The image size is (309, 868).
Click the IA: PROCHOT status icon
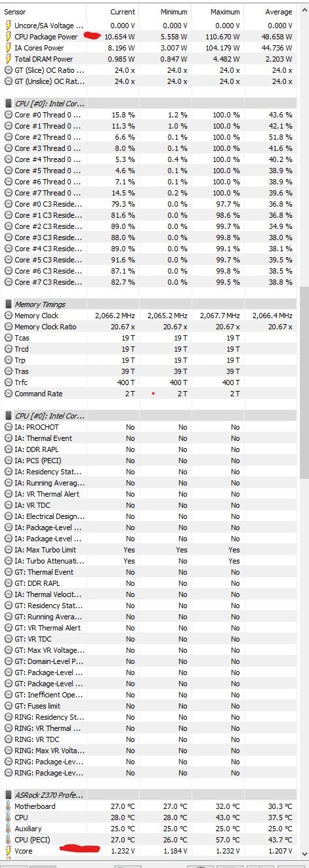[8, 427]
